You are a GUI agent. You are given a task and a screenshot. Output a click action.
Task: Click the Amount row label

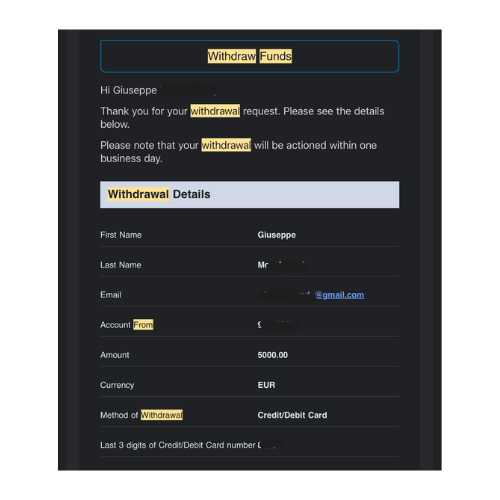pyautogui.click(x=115, y=355)
